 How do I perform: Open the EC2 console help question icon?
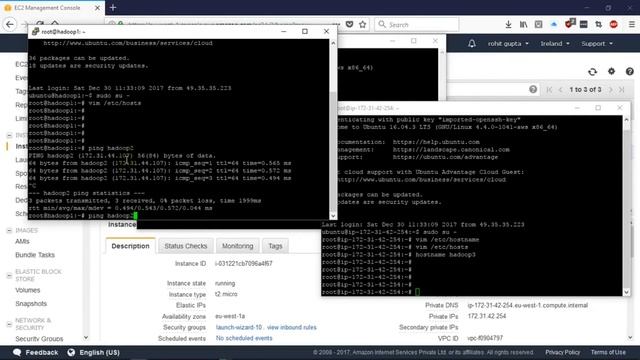point(630,71)
